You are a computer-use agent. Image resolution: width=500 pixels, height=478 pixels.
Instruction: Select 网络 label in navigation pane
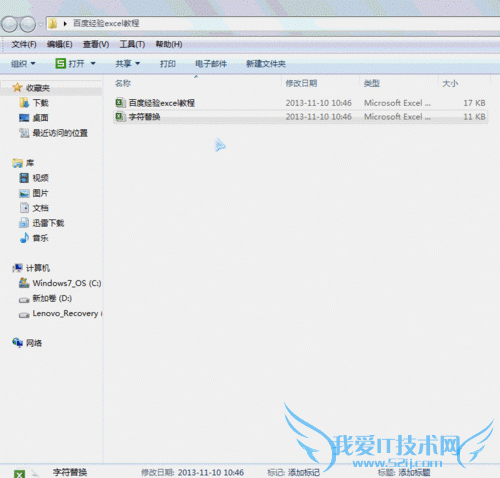34,343
